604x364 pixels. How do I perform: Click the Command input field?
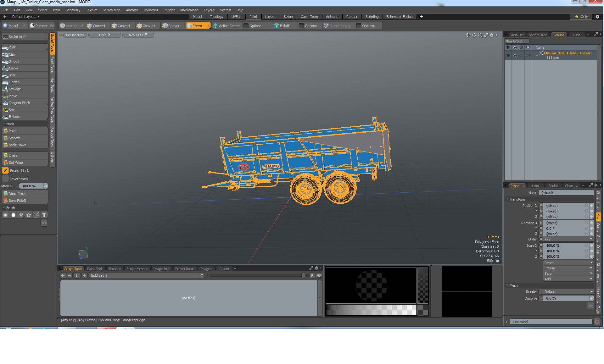point(551,322)
